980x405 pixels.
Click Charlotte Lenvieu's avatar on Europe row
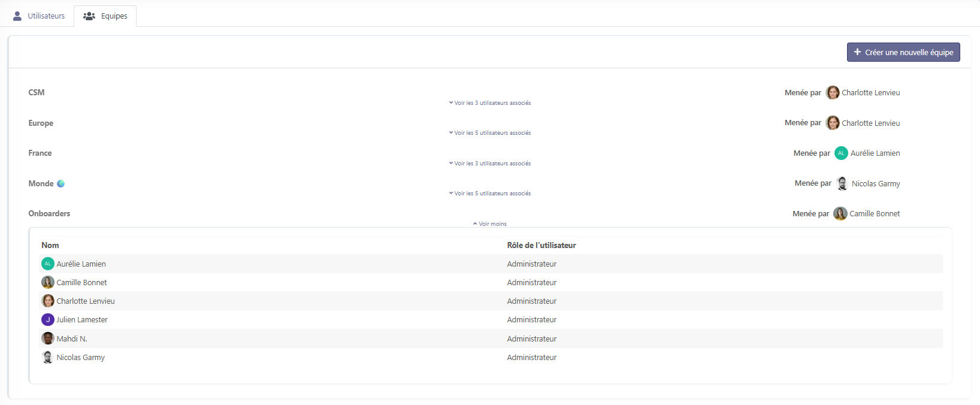(x=832, y=123)
